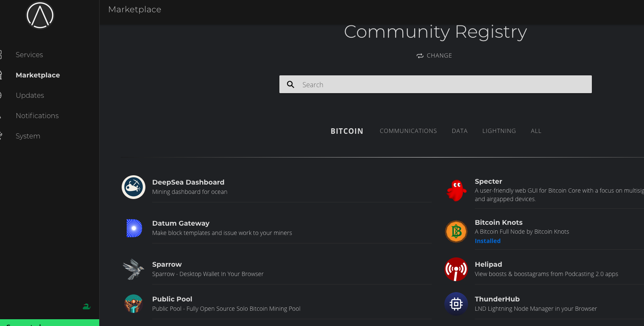
Task: Open DeepSea Dashboard app icon
Action: 134,187
